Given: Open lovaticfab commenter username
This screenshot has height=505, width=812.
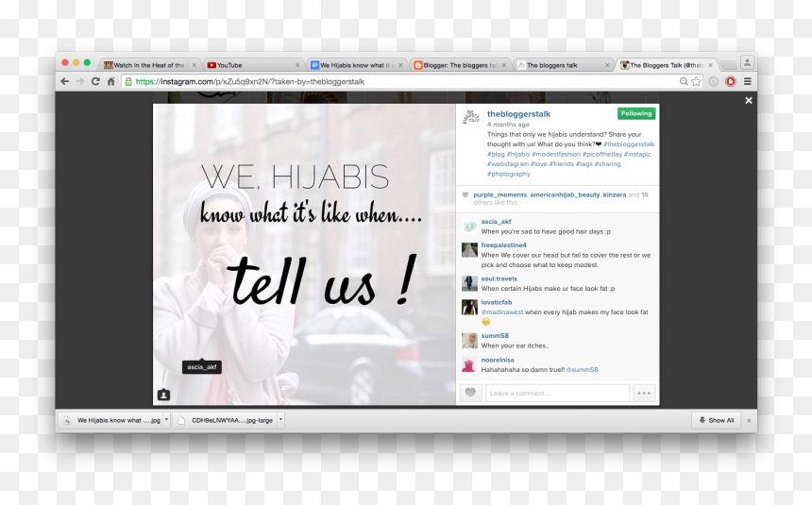Looking at the screenshot, I should pos(496,302).
